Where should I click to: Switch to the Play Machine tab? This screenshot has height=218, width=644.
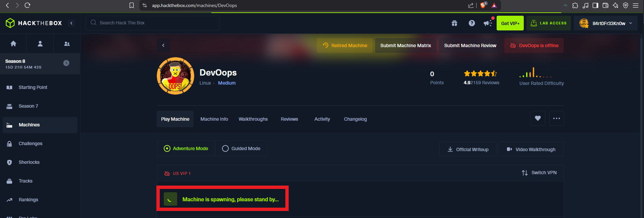[x=175, y=119]
